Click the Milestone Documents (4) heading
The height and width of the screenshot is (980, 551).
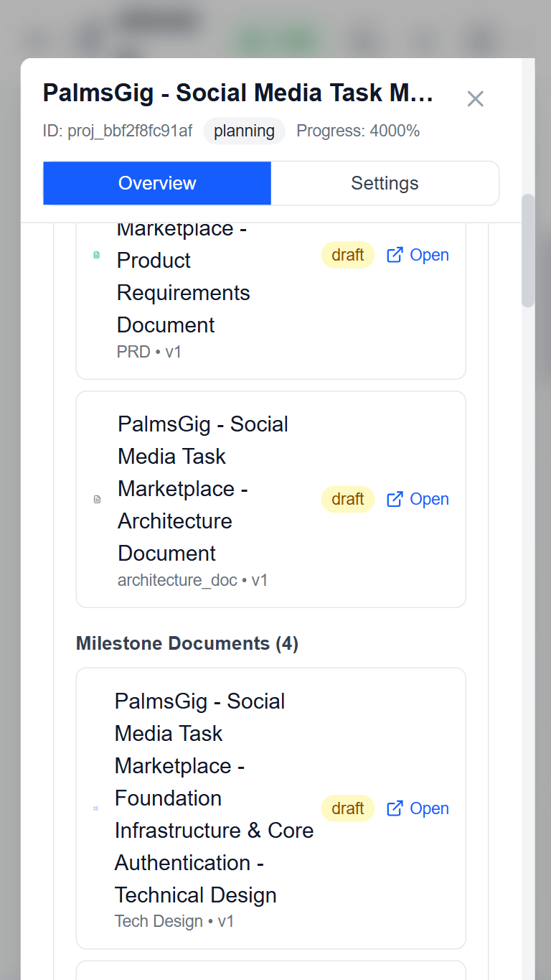pos(187,643)
